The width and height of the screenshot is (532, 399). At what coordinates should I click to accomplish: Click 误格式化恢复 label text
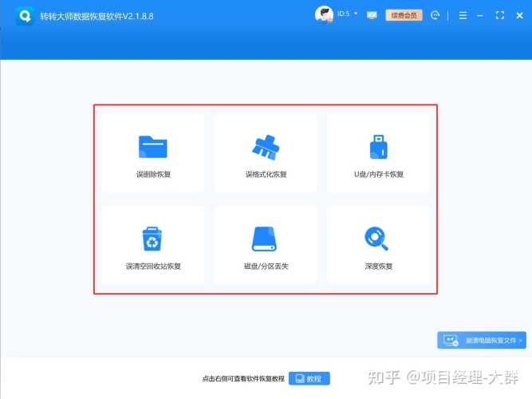[x=266, y=174]
